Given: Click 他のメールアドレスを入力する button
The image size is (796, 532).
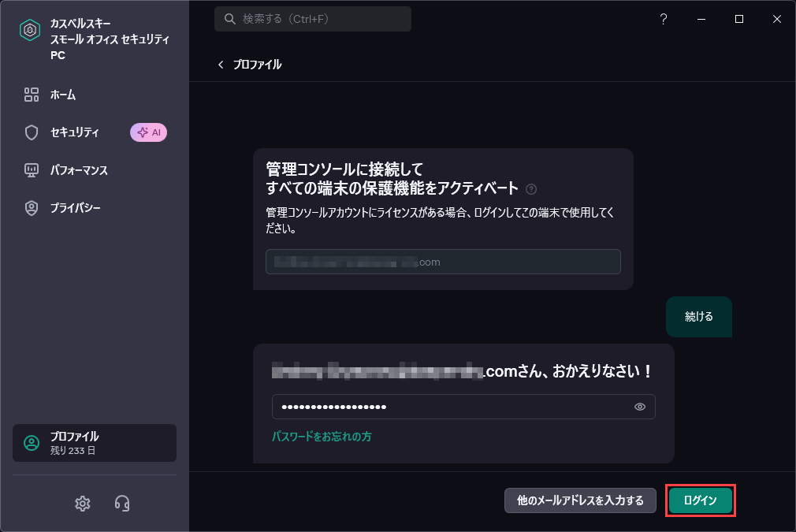Looking at the screenshot, I should coord(580,500).
